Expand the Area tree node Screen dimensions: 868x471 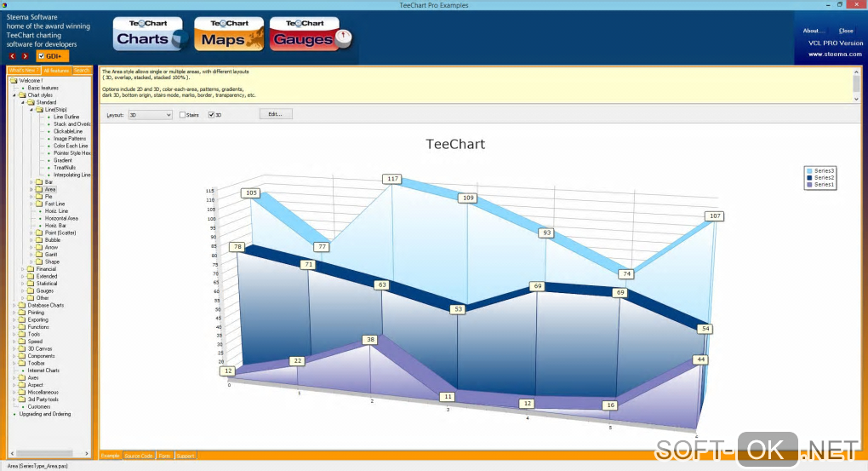[31, 190]
